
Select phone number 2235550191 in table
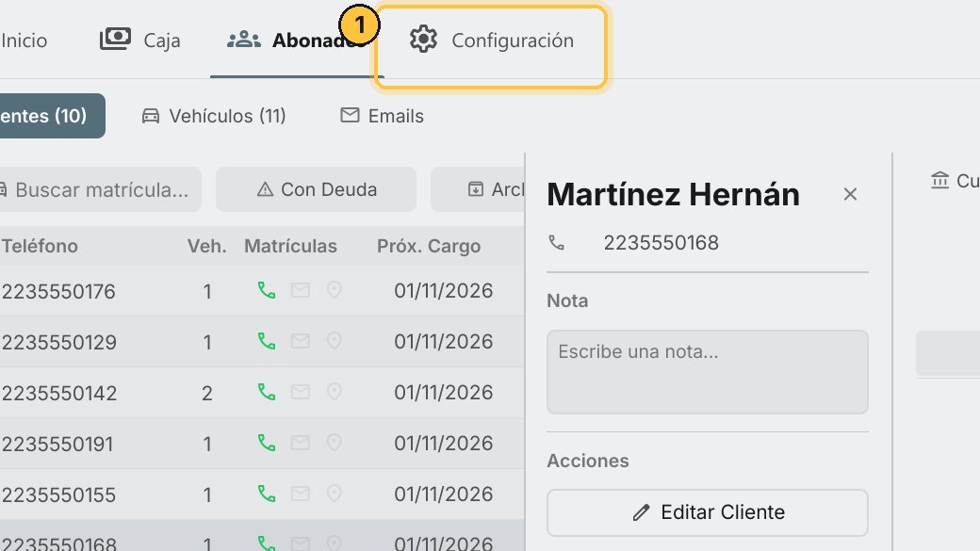(57, 445)
